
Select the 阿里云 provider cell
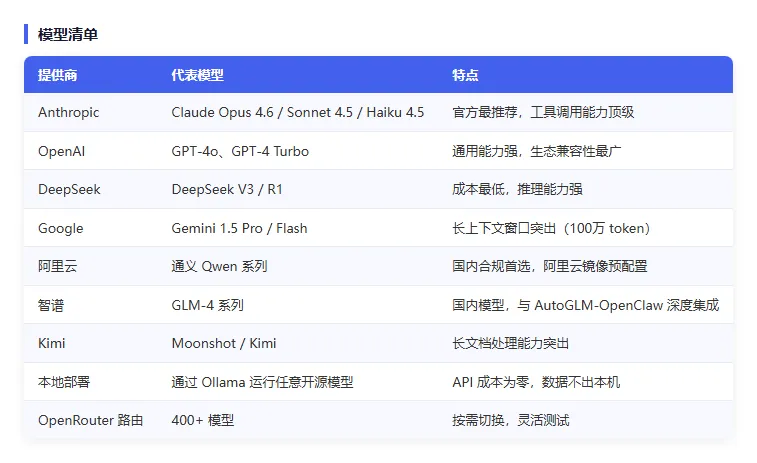(57, 267)
